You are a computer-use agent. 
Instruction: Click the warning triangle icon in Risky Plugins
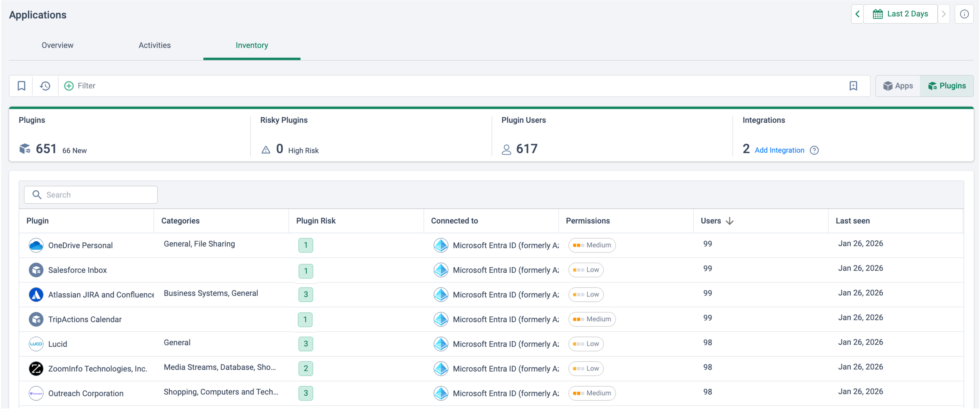pyautogui.click(x=266, y=150)
